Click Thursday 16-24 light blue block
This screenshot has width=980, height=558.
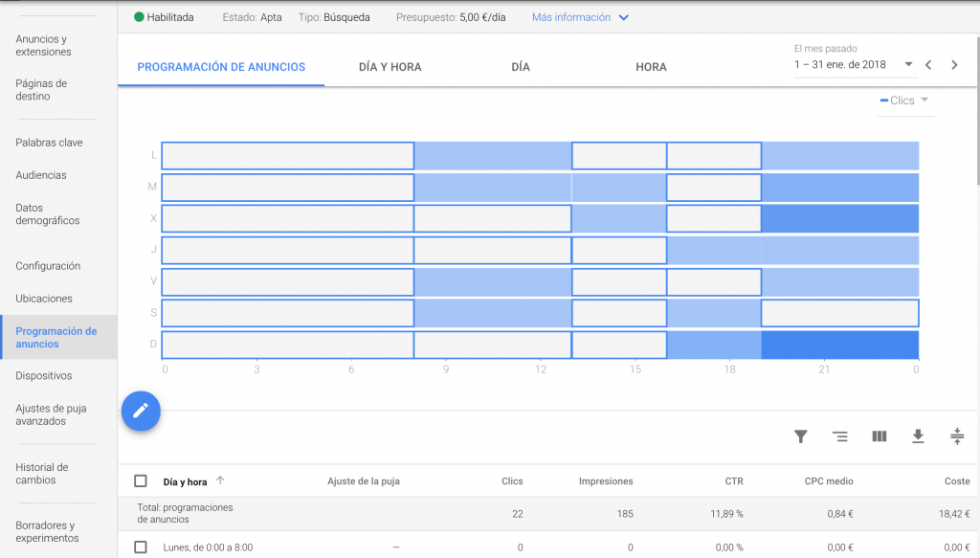tap(792, 250)
